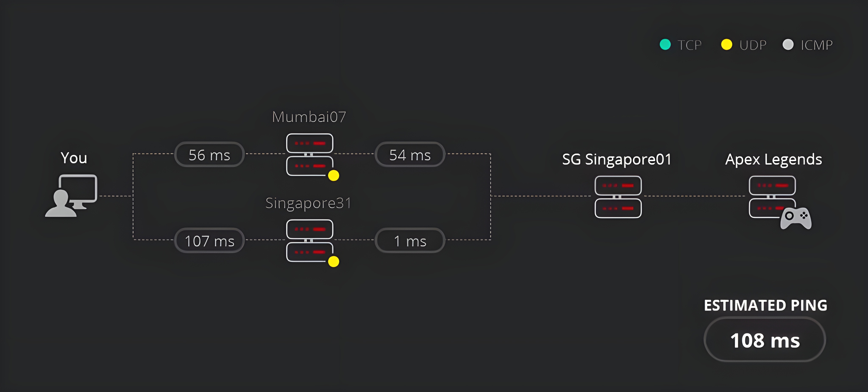Click the UDP legend label

pos(753,45)
